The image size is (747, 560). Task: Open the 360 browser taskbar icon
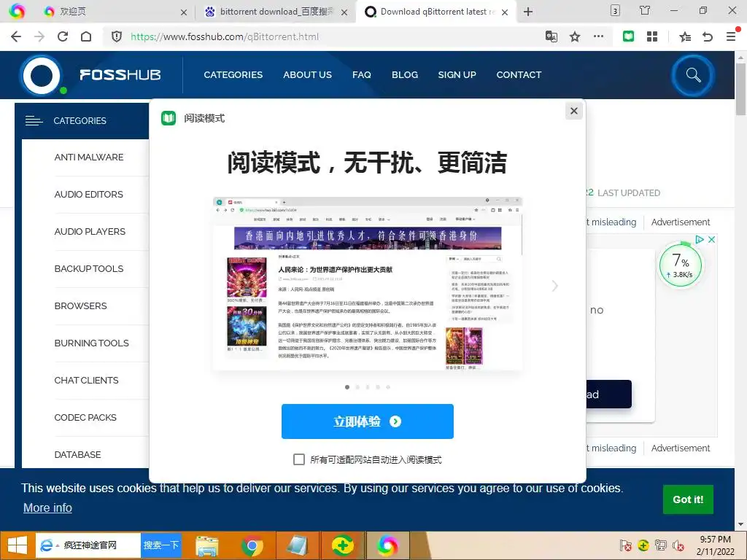point(388,545)
